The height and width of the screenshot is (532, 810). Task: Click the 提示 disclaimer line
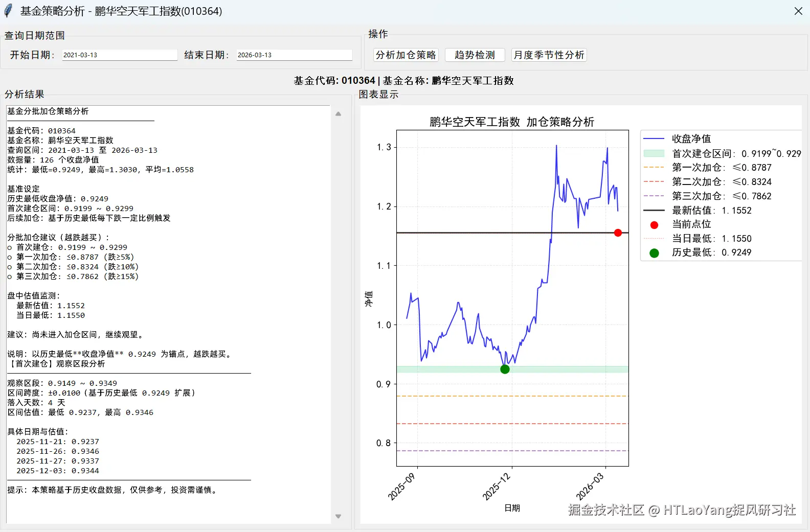click(114, 490)
